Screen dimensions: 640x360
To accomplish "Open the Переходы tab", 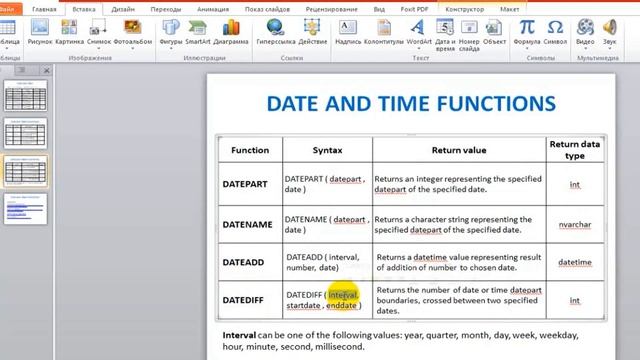I will (x=165, y=9).
